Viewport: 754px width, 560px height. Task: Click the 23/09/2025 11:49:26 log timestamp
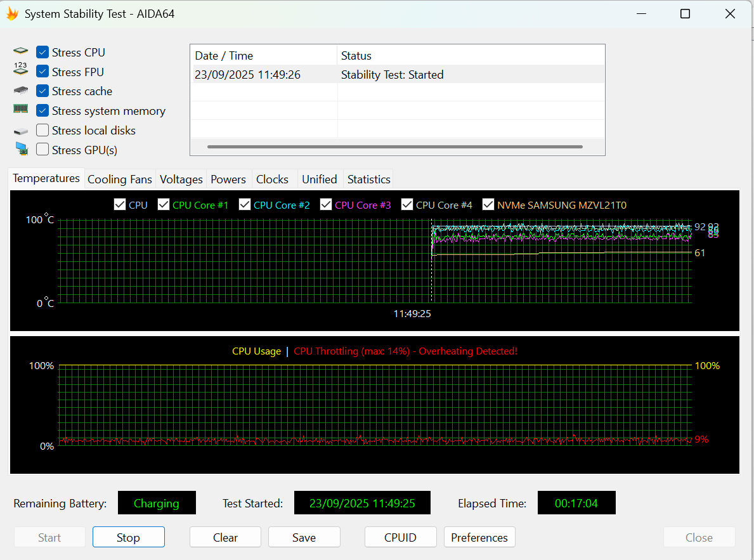click(248, 75)
